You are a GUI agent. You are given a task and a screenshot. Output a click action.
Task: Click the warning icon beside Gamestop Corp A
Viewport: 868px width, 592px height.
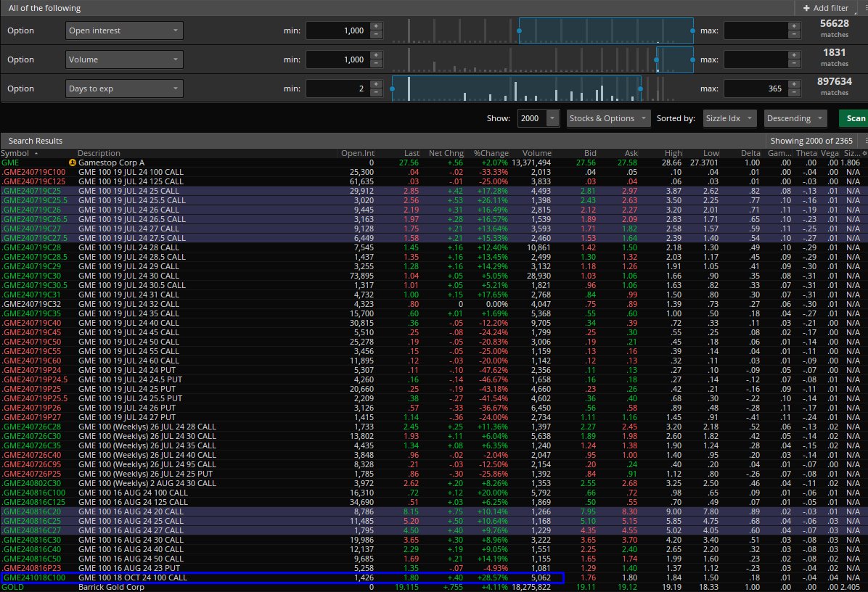(x=72, y=163)
